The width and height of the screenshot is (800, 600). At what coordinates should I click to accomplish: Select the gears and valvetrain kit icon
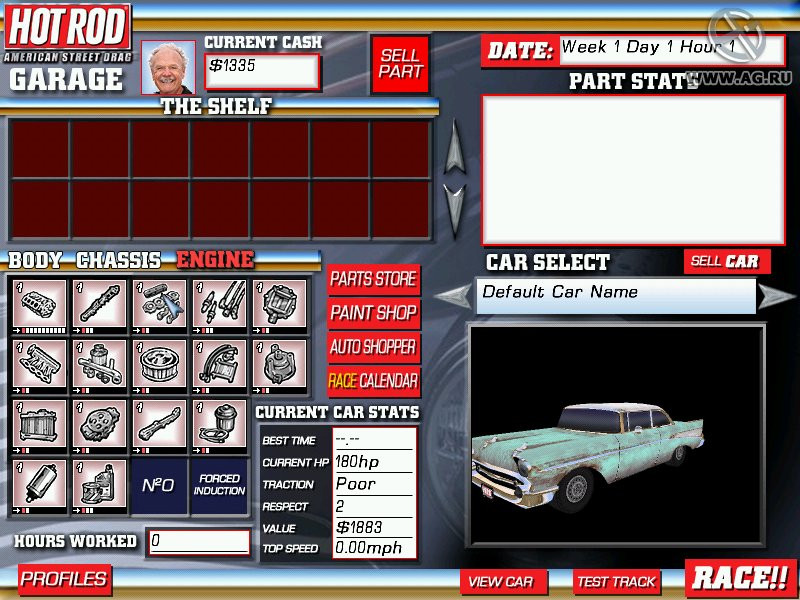[x=160, y=304]
